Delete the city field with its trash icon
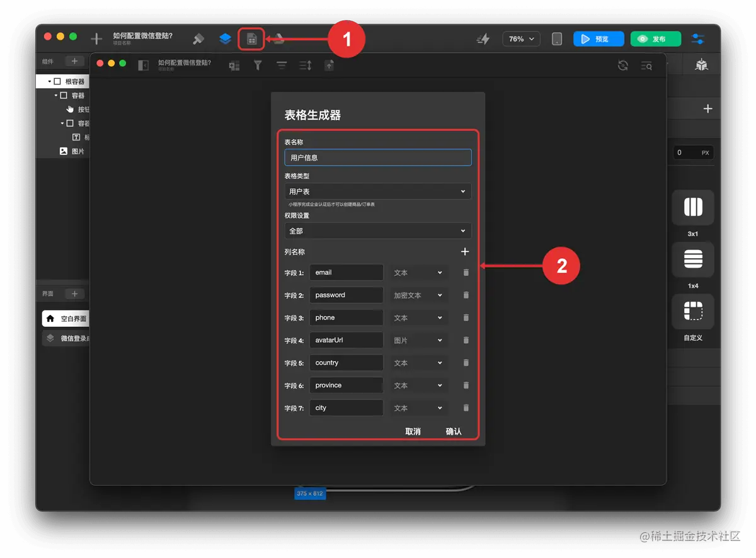The image size is (756, 558). click(x=466, y=408)
